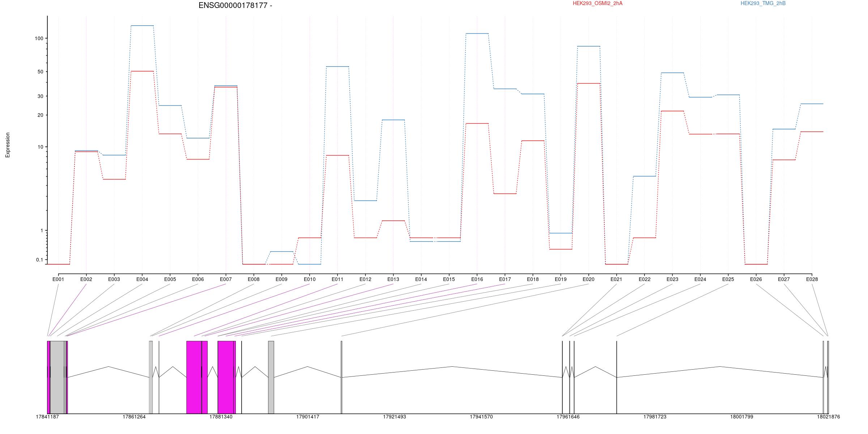The height and width of the screenshot is (434, 868).
Task: Click y-axis tick value 10
Action: click(40, 147)
